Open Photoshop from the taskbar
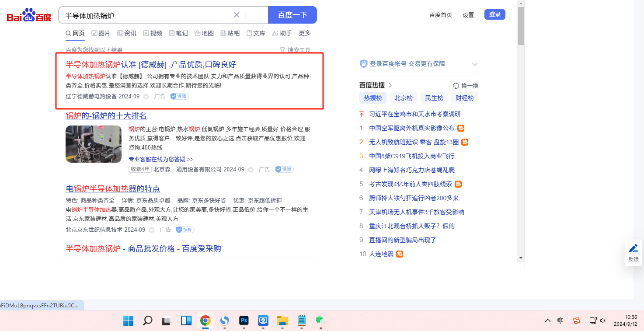 (244, 321)
